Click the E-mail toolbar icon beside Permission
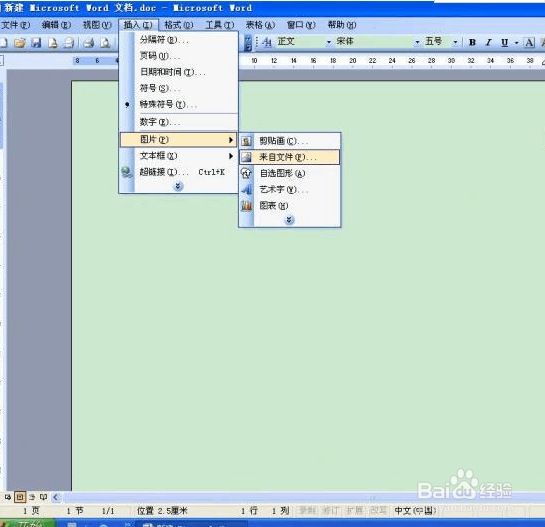The image size is (545, 527). click(70, 43)
